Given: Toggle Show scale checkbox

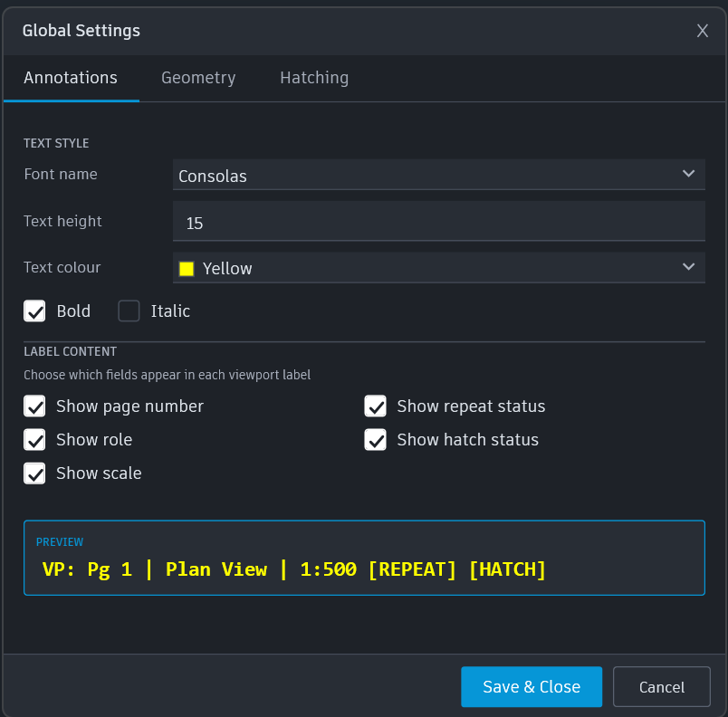Looking at the screenshot, I should coord(34,473).
